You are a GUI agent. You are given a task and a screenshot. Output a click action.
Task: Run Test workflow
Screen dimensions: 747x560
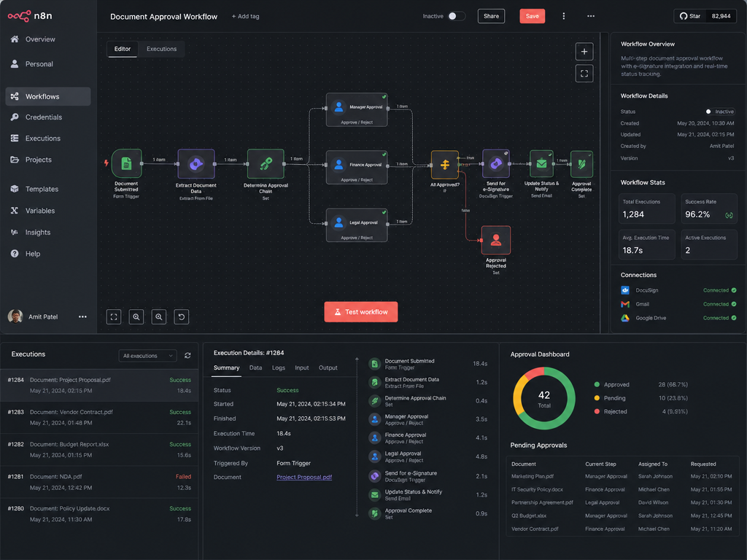(x=361, y=312)
